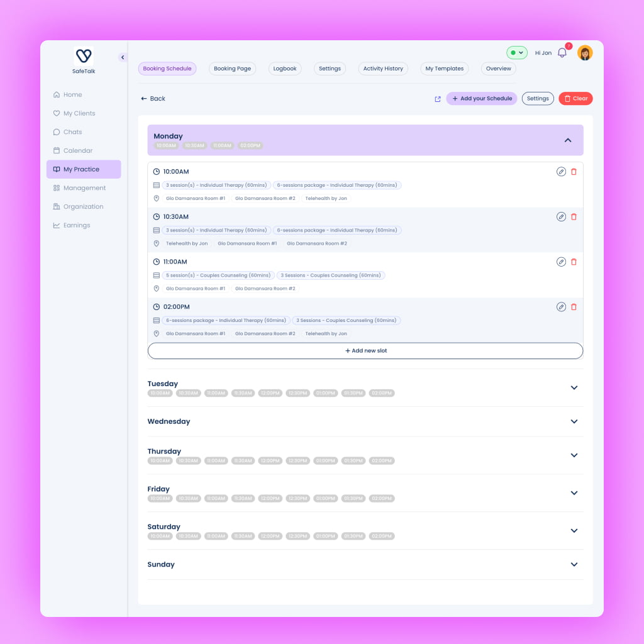Open the My Templates tab
This screenshot has width=644, height=644.
444,69
